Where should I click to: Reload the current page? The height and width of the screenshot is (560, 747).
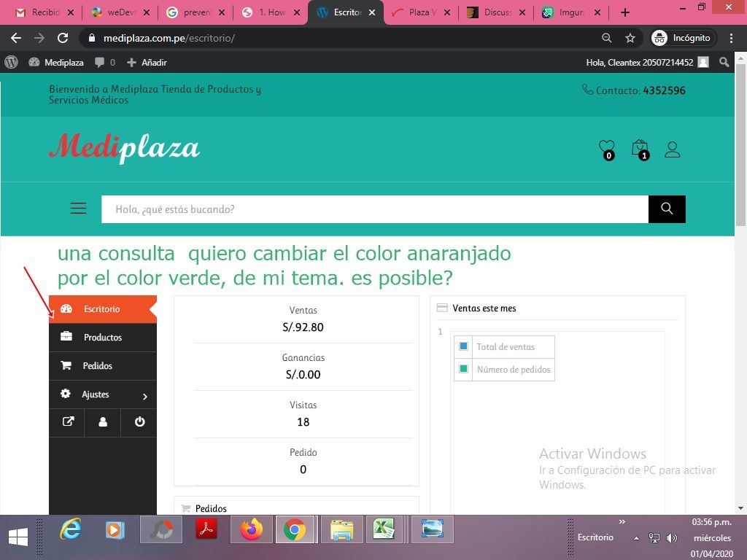point(63,38)
